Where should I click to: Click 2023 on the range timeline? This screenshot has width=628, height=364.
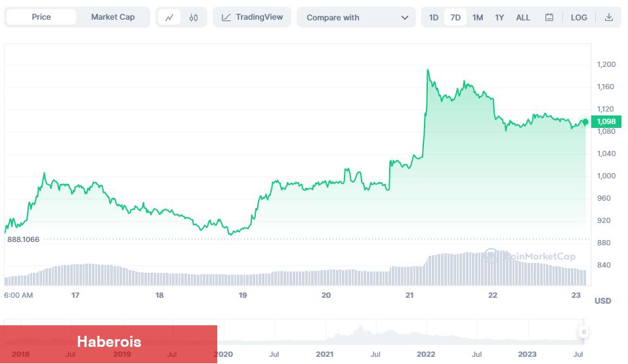[x=527, y=354]
